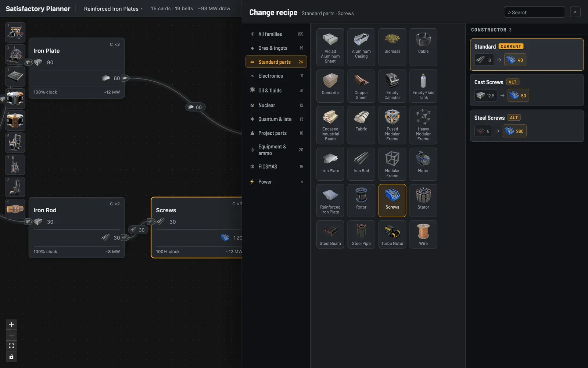Fit the canvas to view
Screen dimensions: 588x368
tap(11, 346)
